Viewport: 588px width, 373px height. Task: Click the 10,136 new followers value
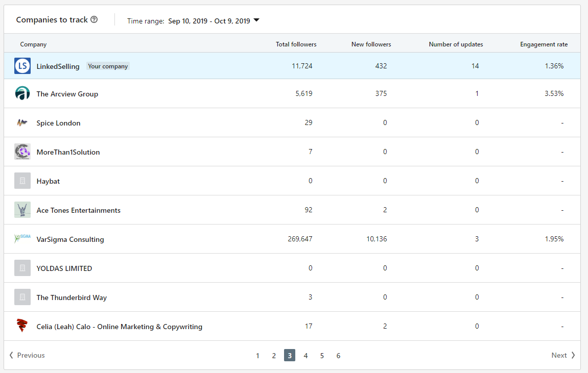tap(377, 239)
